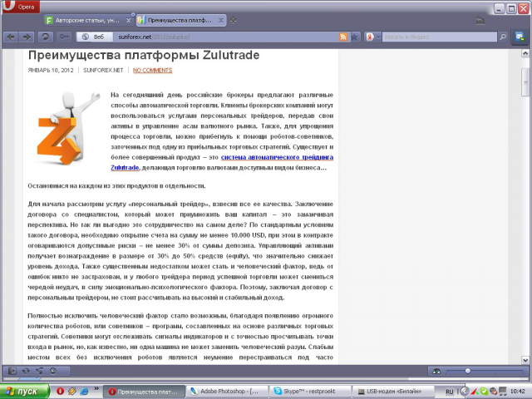Click the orange RSS feed icon
Viewport: 532px width, 399px height.
pos(343,37)
